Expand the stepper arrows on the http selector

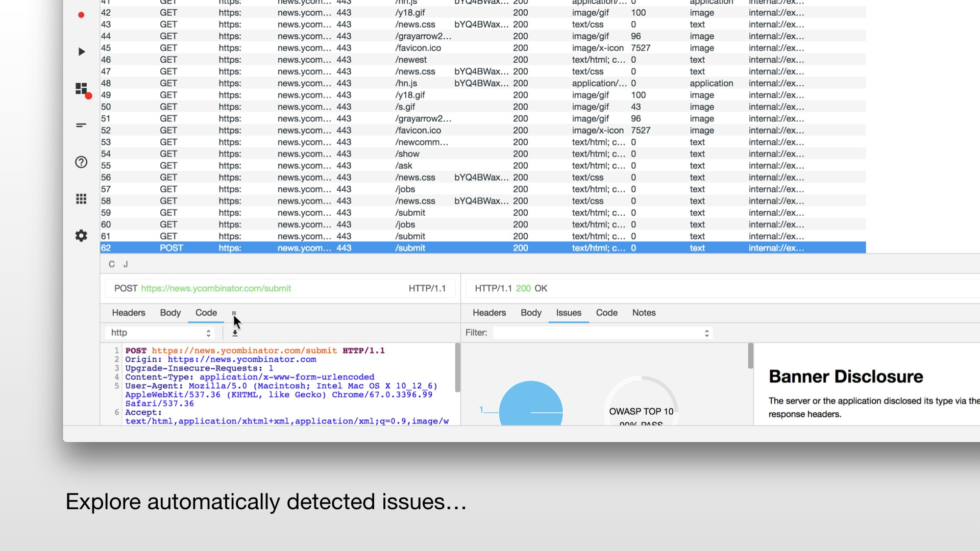208,332
